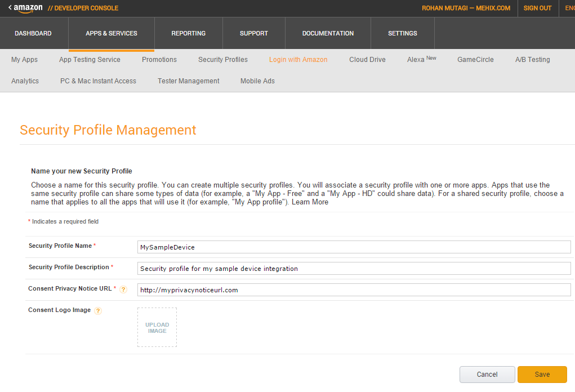The height and width of the screenshot is (392, 575).
Task: Click Upload Image box
Action: [x=157, y=327]
